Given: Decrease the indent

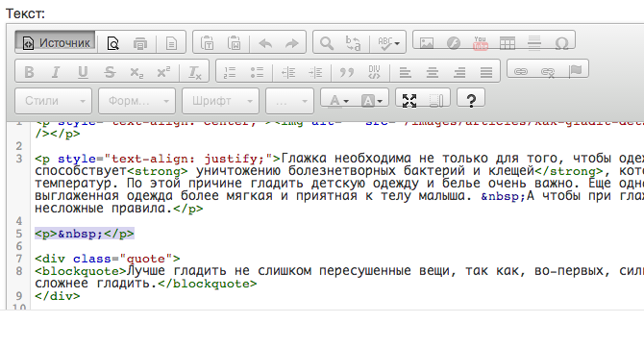Looking at the screenshot, I should [288, 72].
